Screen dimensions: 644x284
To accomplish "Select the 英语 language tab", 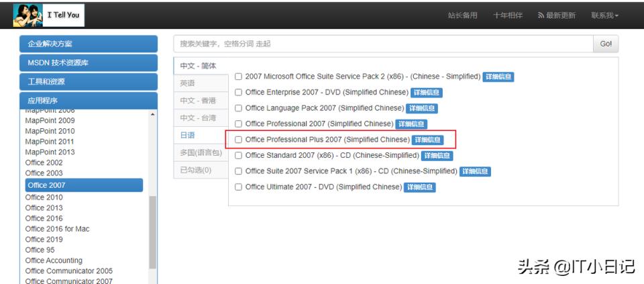I will pos(201,83).
